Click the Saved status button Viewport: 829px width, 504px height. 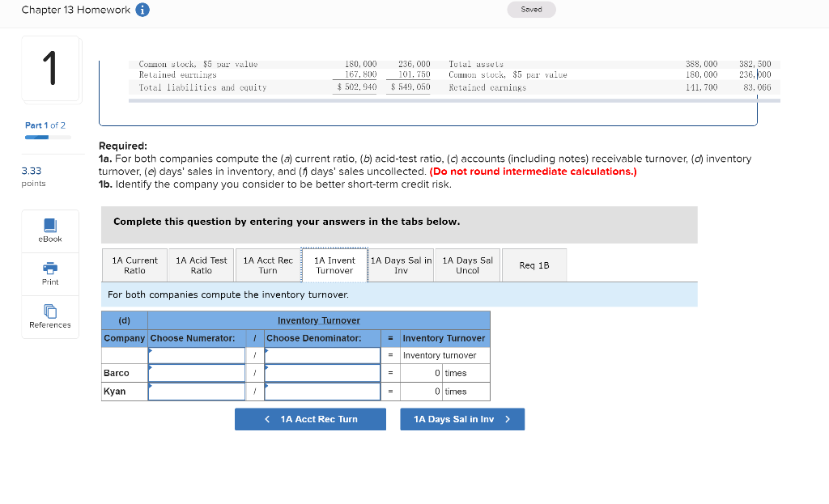point(531,10)
